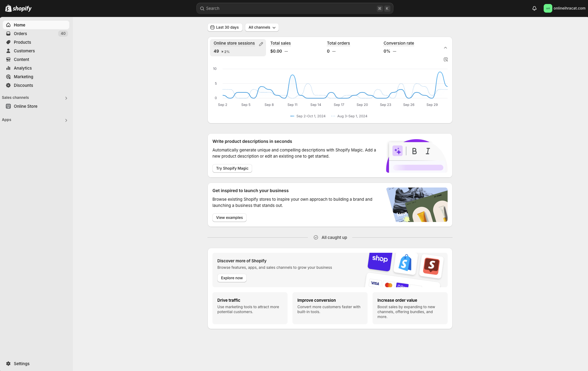This screenshot has width=588, height=371.
Task: Select the Conversion rate metric
Action: tap(408, 47)
